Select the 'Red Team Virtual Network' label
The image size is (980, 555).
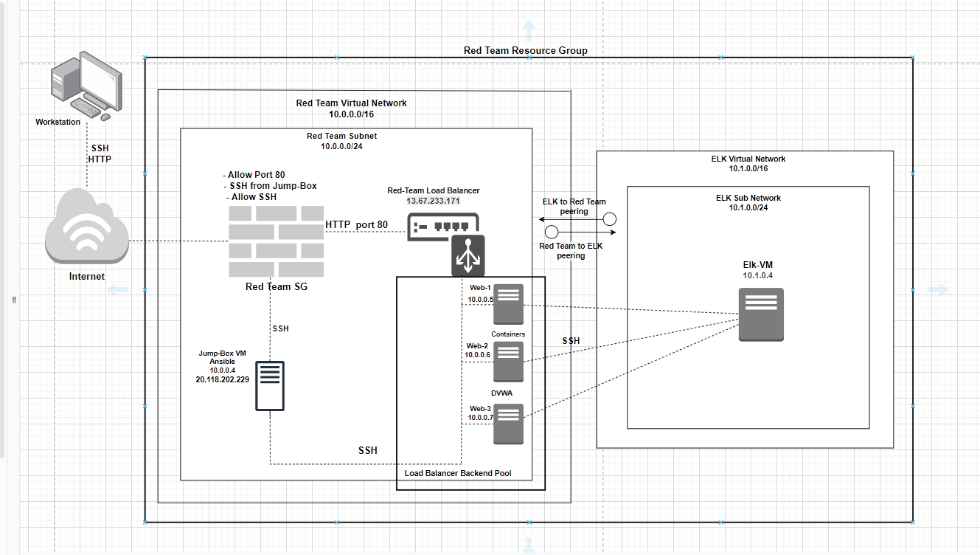pos(351,103)
